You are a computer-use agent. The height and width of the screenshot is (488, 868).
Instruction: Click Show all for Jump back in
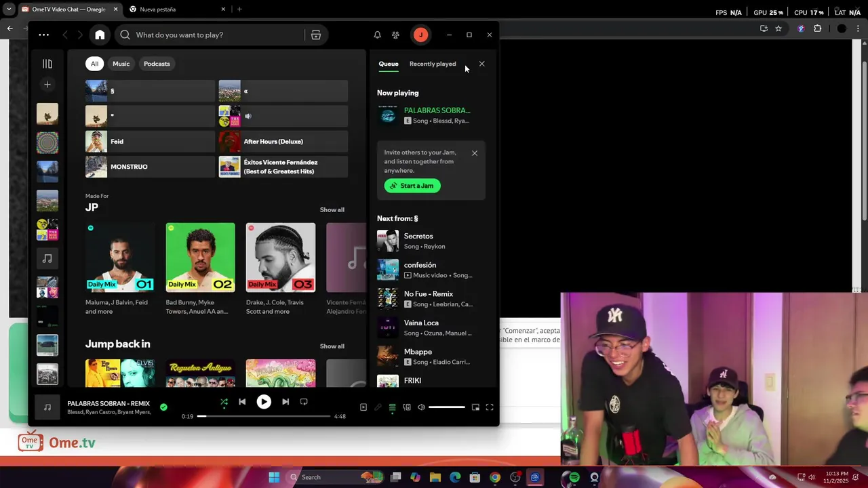[x=332, y=346]
